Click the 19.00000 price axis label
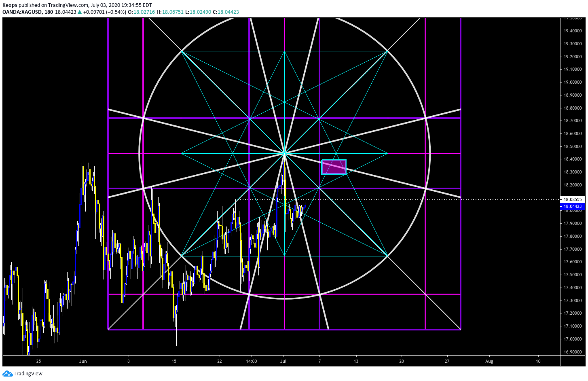The image size is (588, 381). (x=573, y=82)
